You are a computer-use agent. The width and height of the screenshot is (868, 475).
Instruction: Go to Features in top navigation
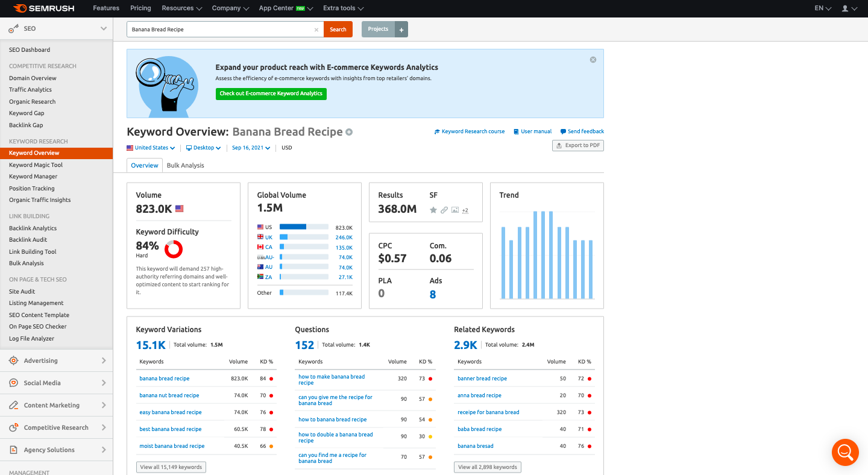[106, 8]
